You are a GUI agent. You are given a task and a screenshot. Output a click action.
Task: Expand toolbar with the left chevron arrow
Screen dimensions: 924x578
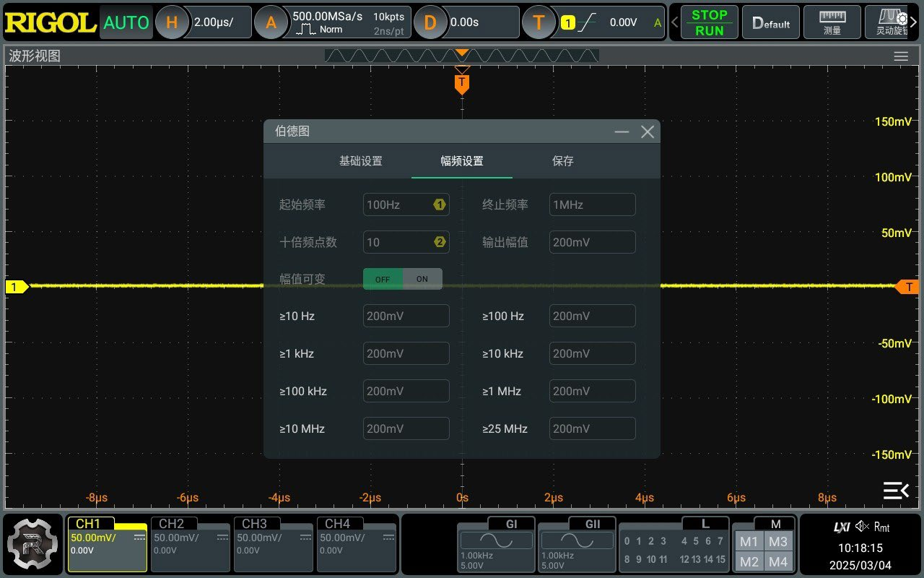click(x=675, y=22)
